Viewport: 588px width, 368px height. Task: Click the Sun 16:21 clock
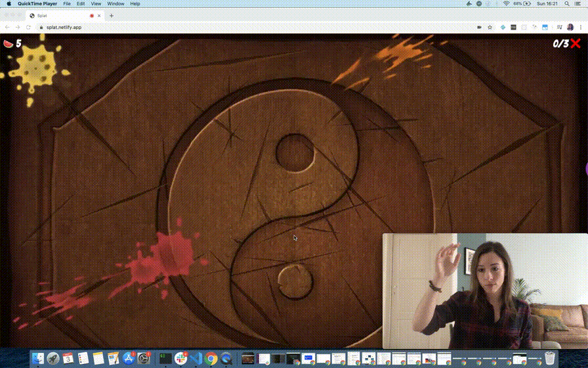(x=547, y=4)
